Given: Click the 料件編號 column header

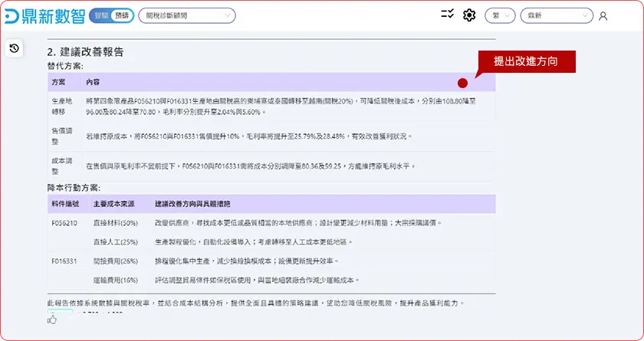Looking at the screenshot, I should point(65,204).
